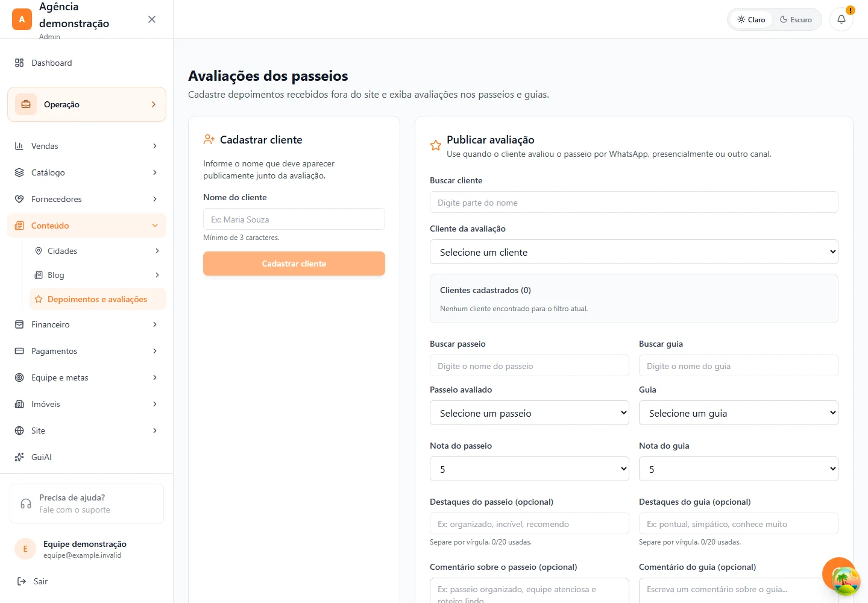The height and width of the screenshot is (603, 868).
Task: Switch to Escuro dark theme
Action: coord(796,19)
